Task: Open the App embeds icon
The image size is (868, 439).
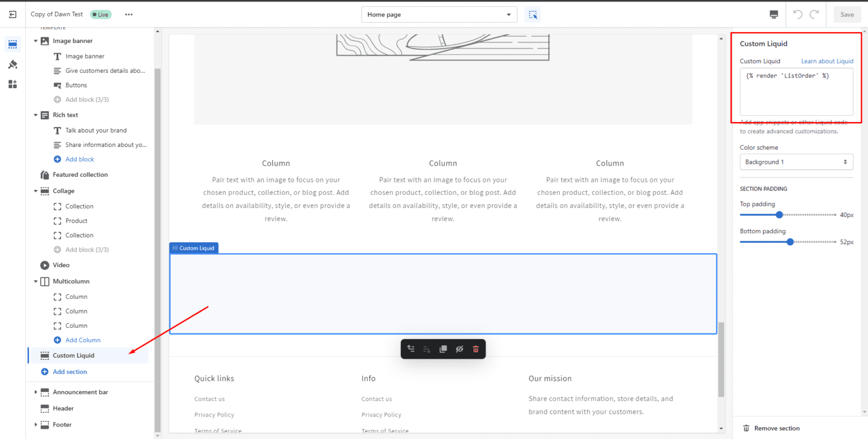Action: (x=12, y=84)
